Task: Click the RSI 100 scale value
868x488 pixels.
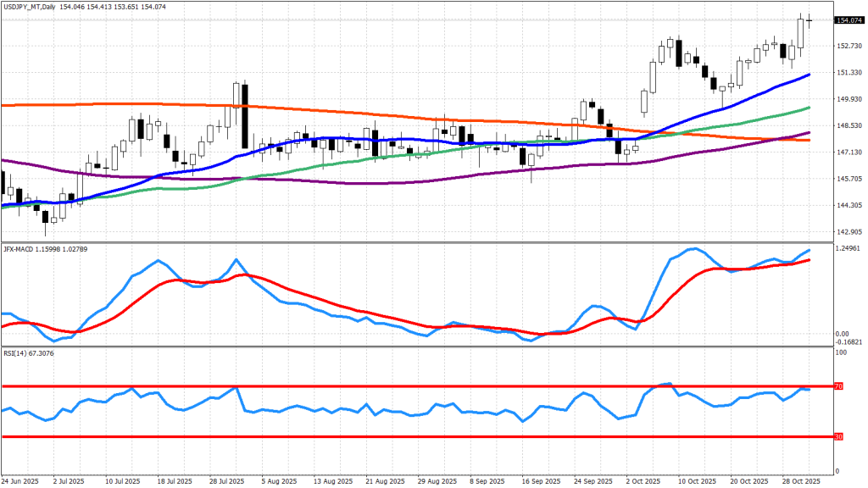Action: tap(842, 351)
